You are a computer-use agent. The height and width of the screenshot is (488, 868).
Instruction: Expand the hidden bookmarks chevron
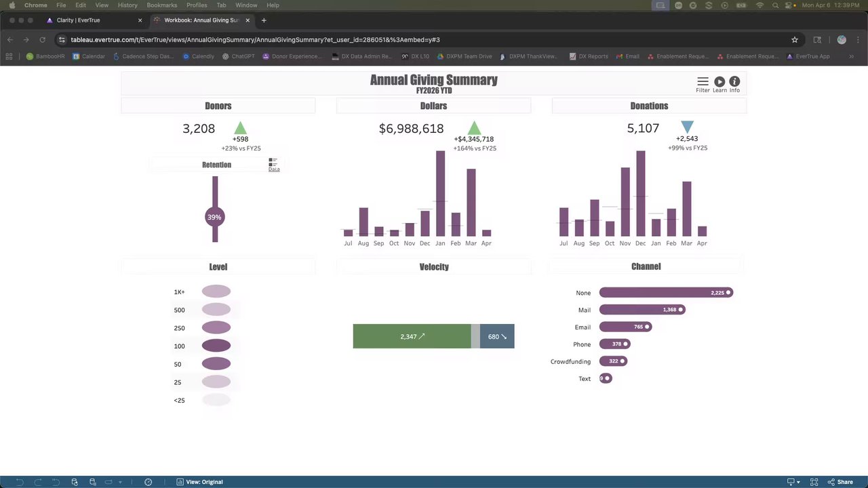851,56
